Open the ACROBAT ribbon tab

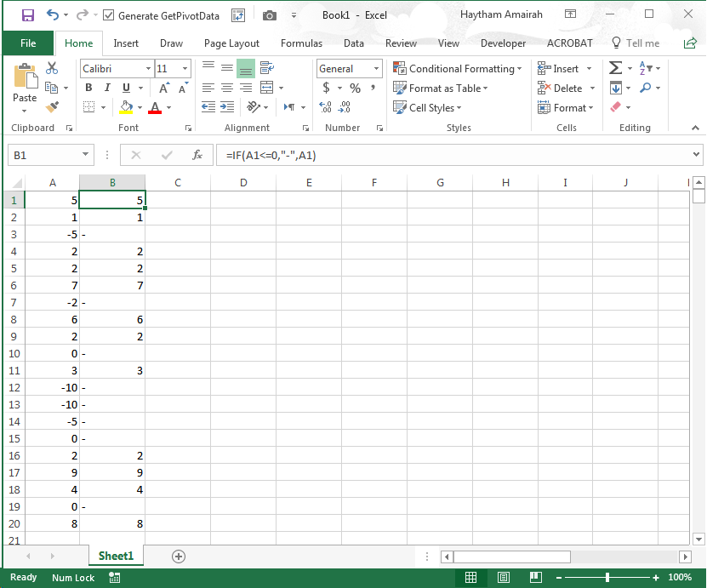coord(569,43)
